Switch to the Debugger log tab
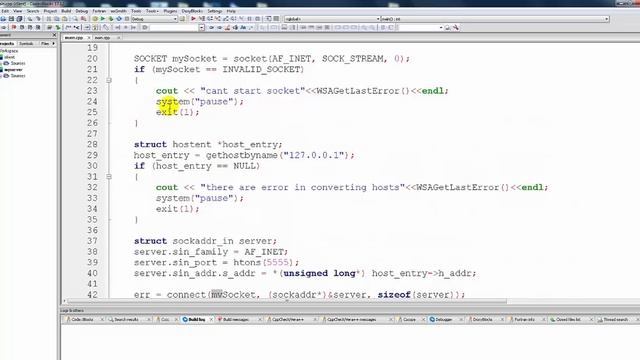This screenshot has width=640, height=360. [443, 320]
